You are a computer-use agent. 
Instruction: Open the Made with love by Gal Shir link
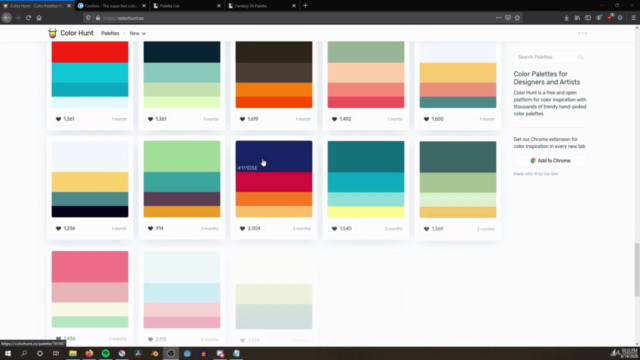[x=536, y=174]
